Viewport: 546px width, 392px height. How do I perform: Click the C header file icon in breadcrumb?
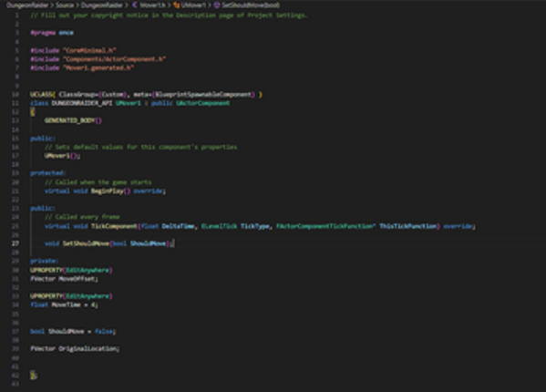(x=134, y=5)
